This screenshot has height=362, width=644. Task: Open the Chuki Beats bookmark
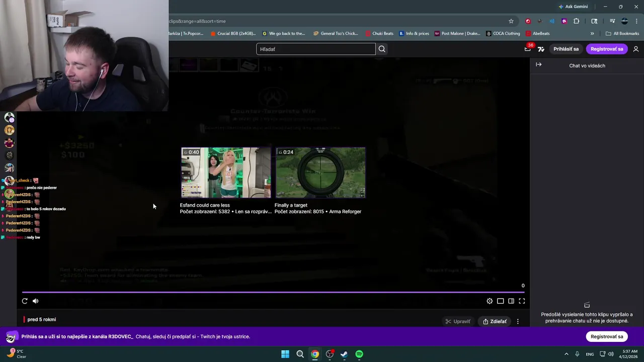pos(379,34)
